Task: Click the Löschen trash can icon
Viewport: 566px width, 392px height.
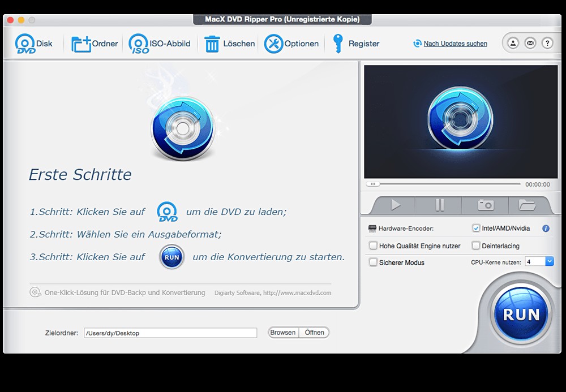Action: [212, 44]
